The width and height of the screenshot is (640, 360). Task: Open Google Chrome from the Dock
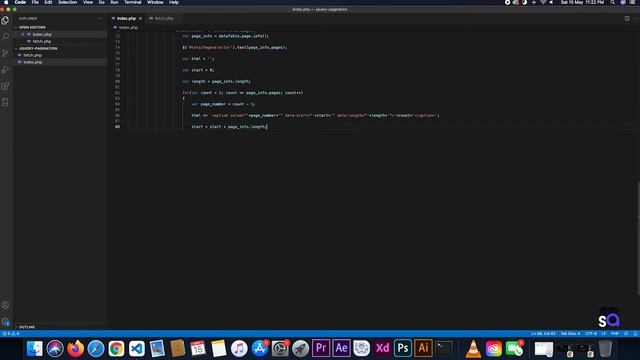116,349
